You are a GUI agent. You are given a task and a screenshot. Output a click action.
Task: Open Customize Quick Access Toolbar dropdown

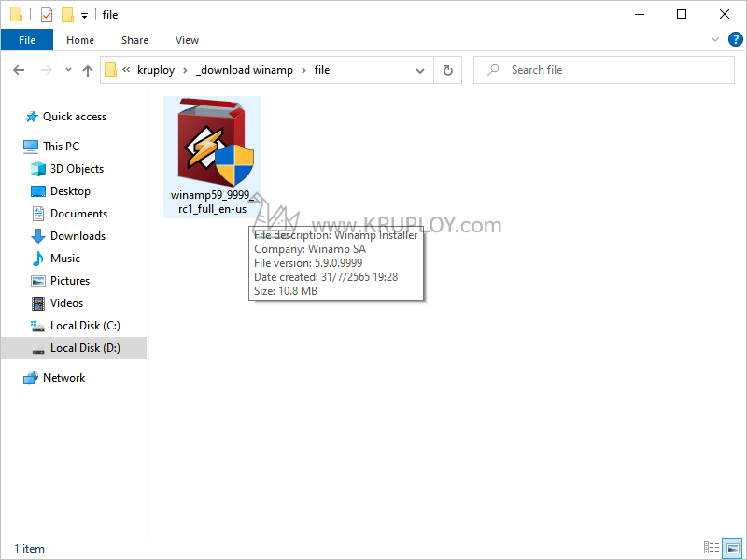(x=84, y=16)
